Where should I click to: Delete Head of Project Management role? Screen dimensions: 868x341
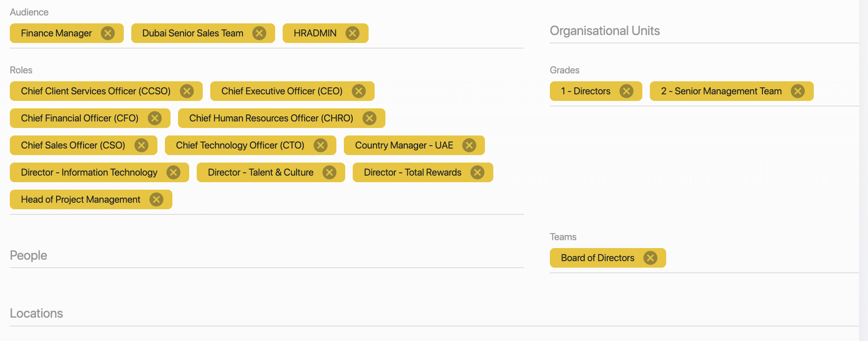coord(157,199)
